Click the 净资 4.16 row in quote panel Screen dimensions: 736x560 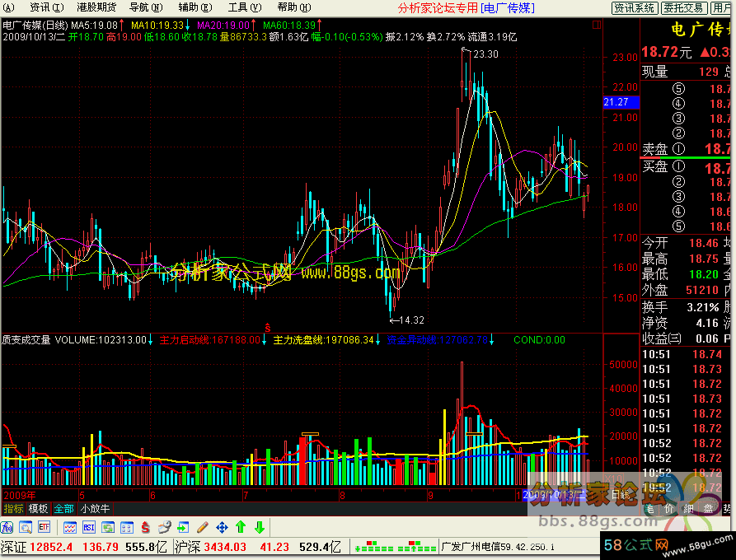point(680,323)
